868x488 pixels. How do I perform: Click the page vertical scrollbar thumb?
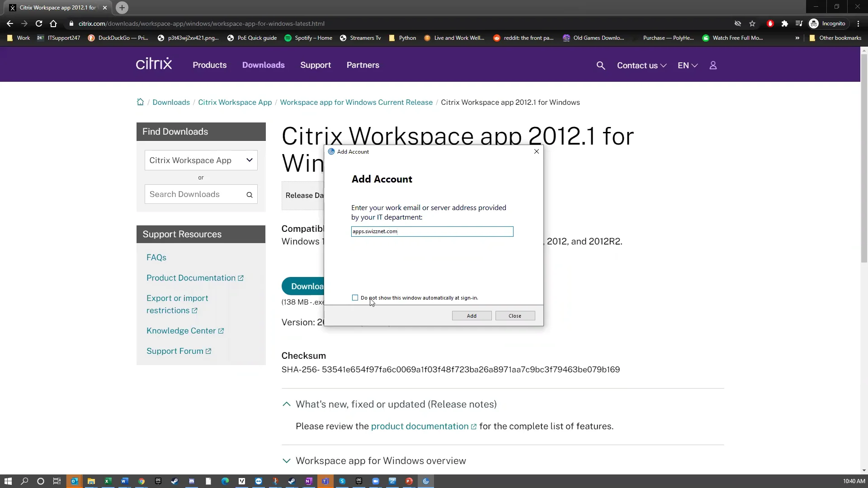[864, 158]
